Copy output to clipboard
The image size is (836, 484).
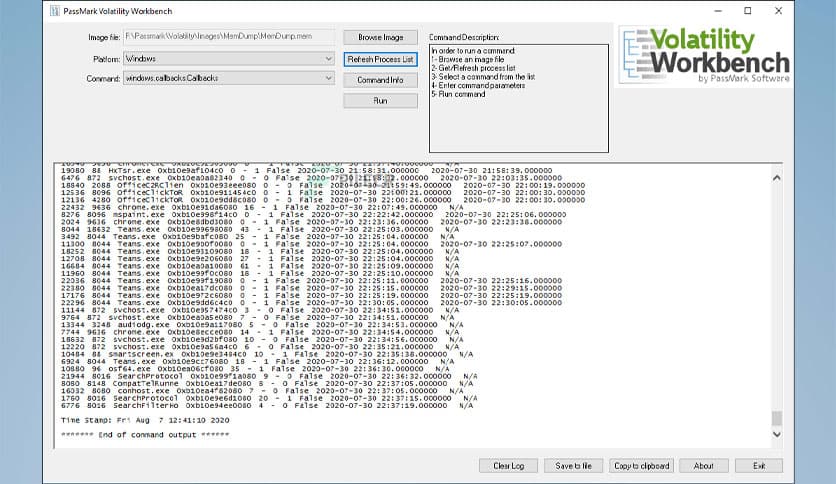tap(641, 466)
